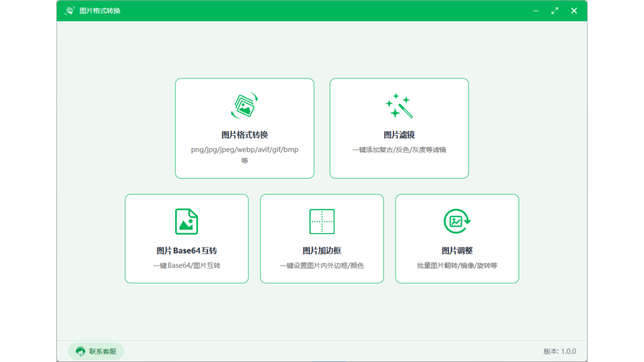Click the 一键添加复古/反色/灰度等滤镜 subtitle

tap(399, 149)
